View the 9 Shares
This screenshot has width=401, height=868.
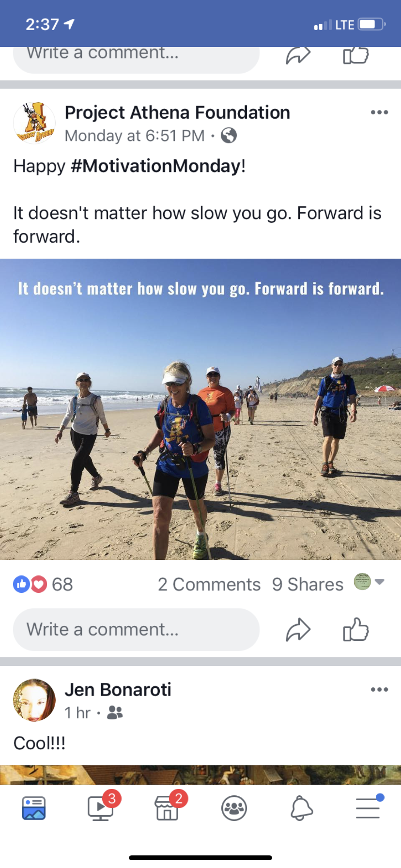308,585
